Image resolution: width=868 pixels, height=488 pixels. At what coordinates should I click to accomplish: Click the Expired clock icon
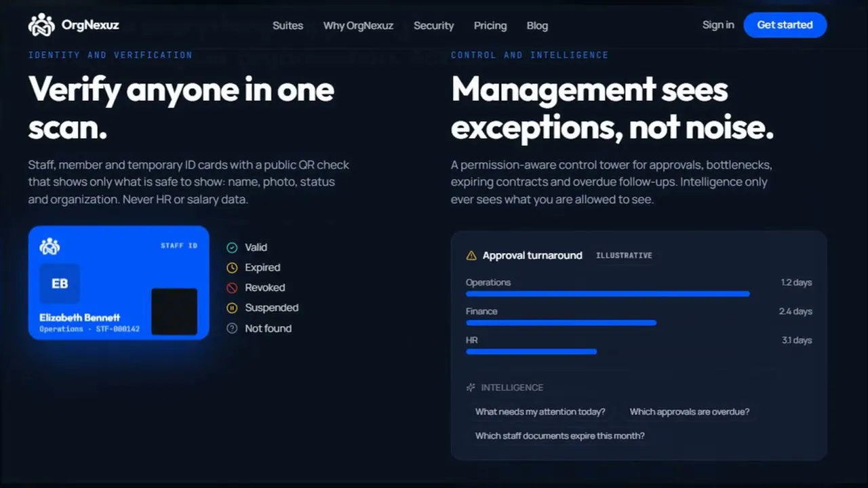coord(232,268)
